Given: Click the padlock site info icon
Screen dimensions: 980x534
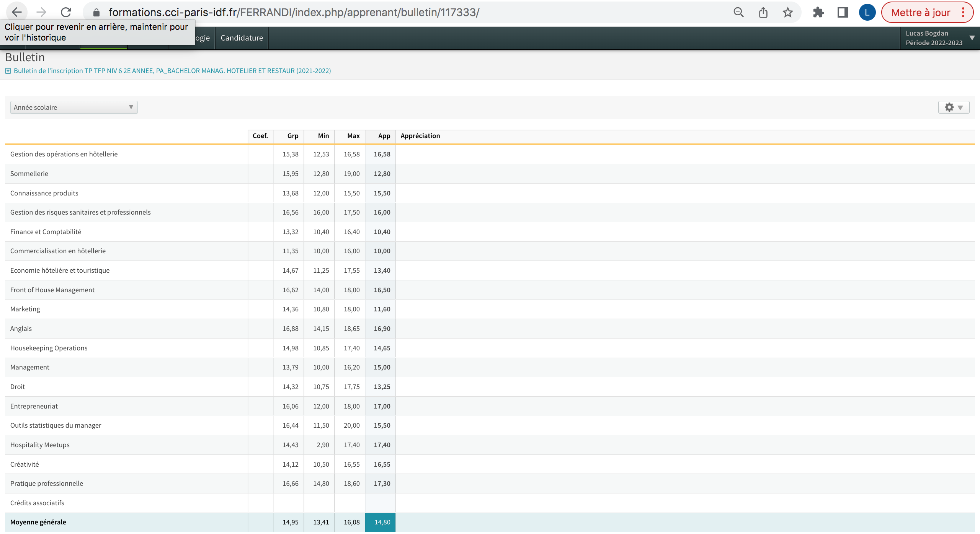Looking at the screenshot, I should [96, 12].
